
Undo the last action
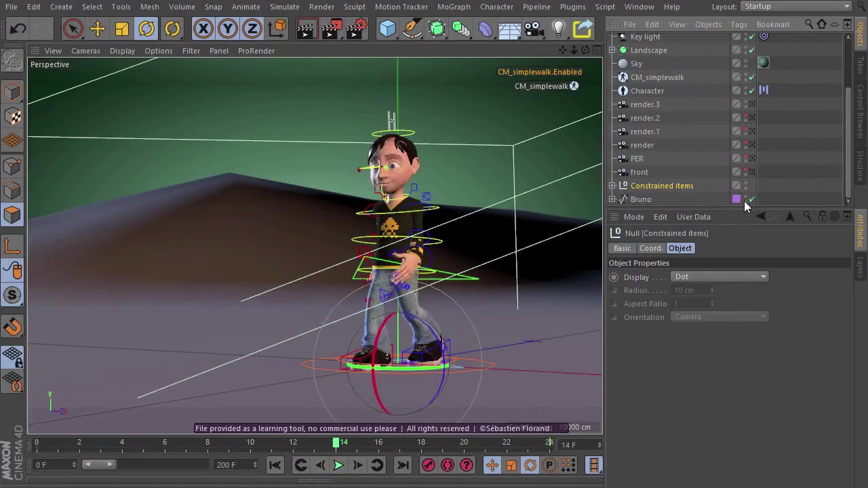[x=18, y=28]
